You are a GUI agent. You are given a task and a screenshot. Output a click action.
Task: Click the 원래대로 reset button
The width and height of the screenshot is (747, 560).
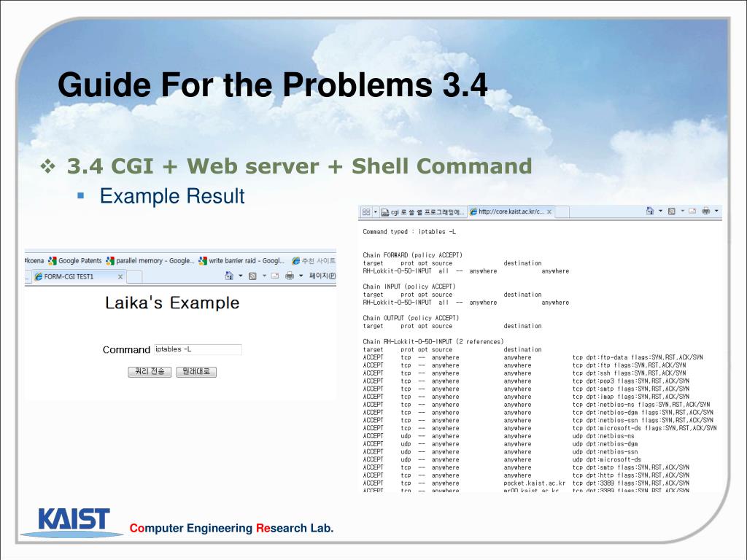point(196,372)
